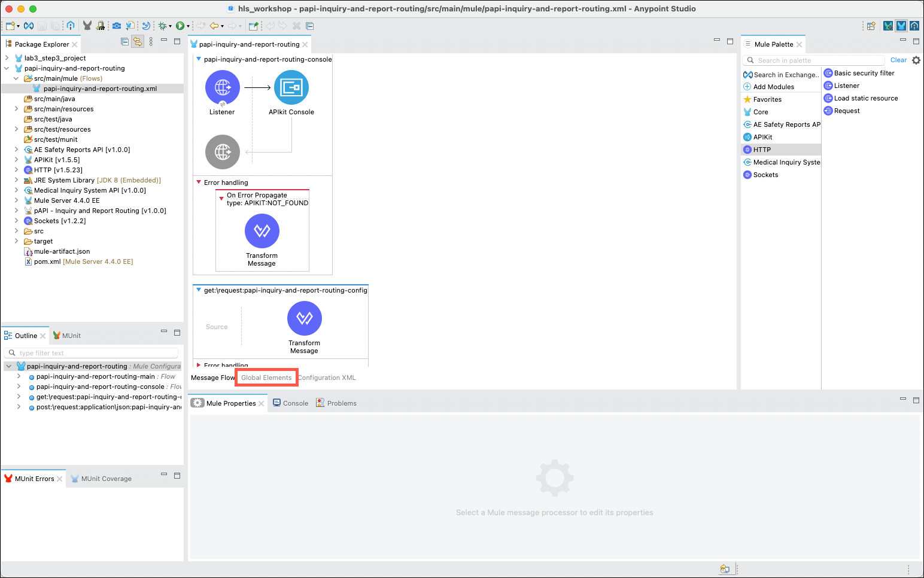
Task: Open the Problems tab
Action: pyautogui.click(x=336, y=403)
